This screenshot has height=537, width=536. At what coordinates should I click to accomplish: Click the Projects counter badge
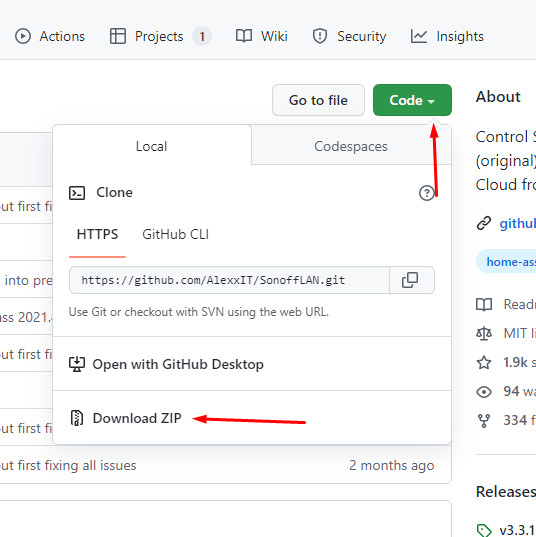tap(202, 36)
